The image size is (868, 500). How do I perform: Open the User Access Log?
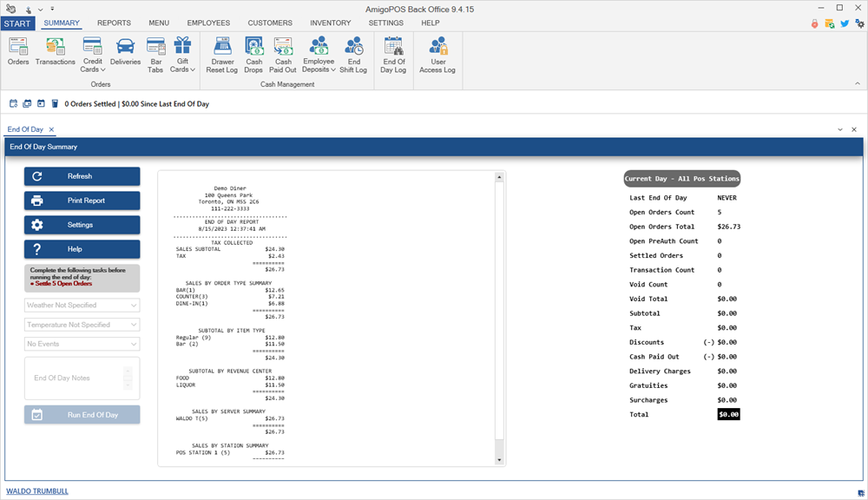click(x=437, y=55)
